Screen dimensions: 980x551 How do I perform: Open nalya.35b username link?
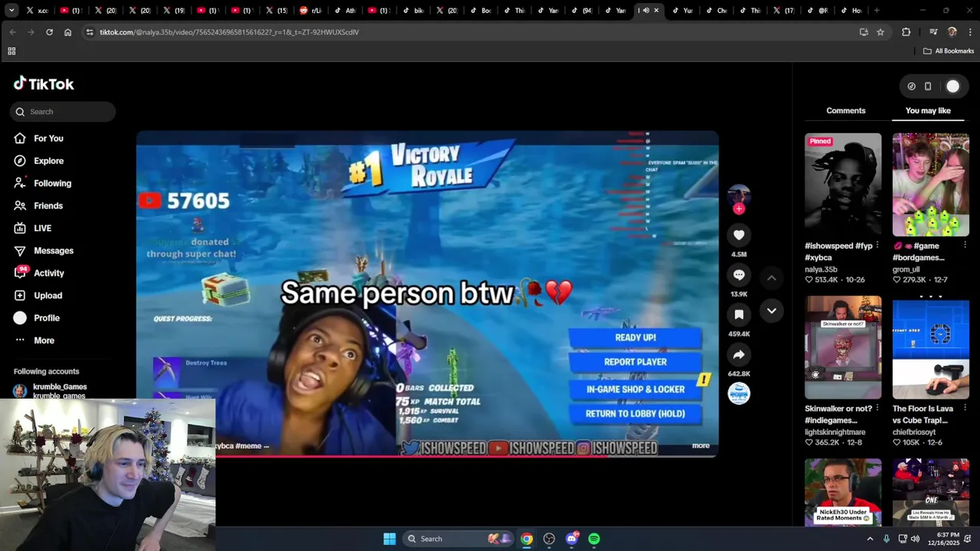point(821,269)
